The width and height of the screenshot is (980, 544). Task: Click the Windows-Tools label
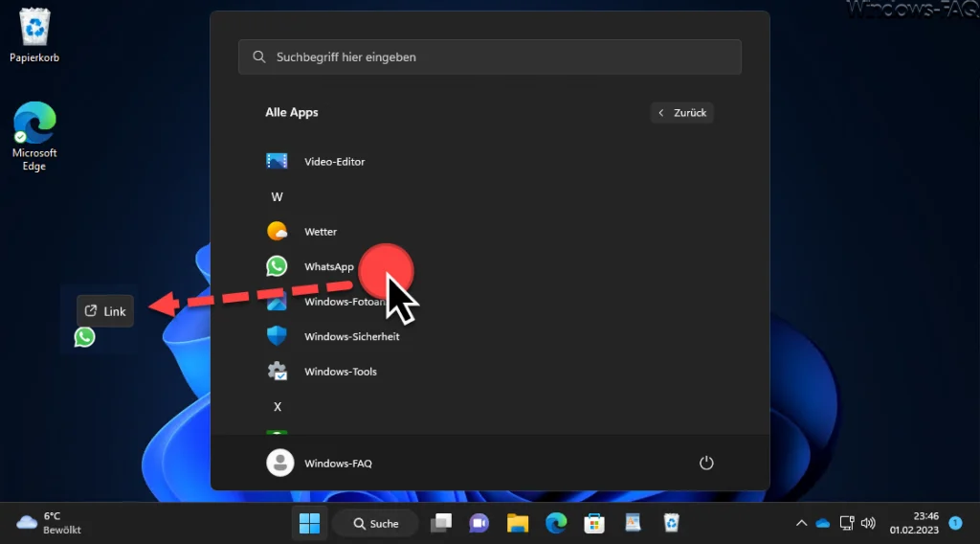[x=341, y=372]
